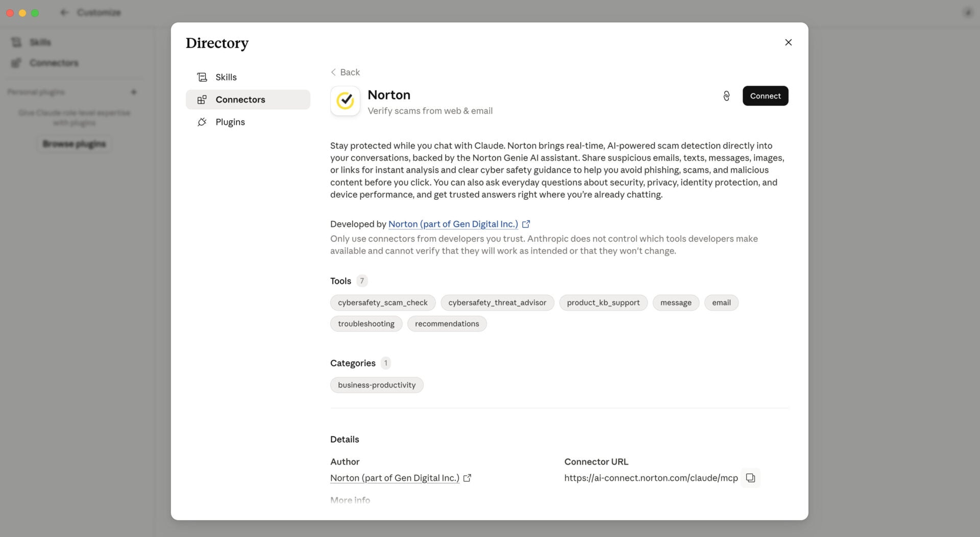This screenshot has width=980, height=537.
Task: Close the Directory dialog
Action: pyautogui.click(x=788, y=42)
